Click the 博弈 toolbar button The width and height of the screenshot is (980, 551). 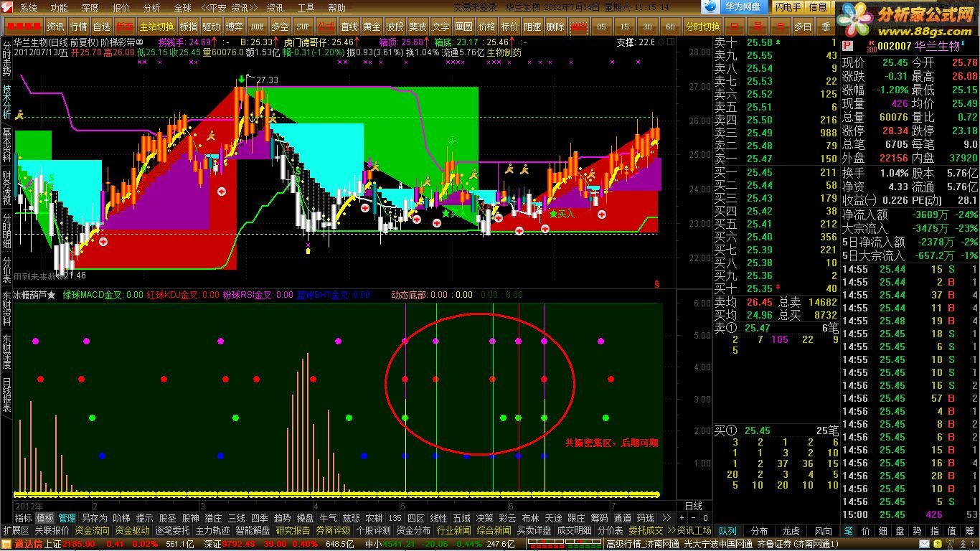(234, 27)
